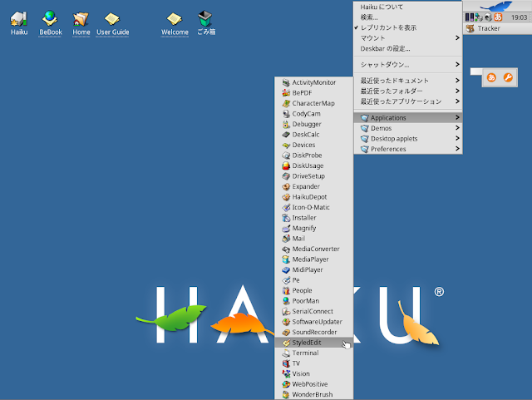Screen dimensions: 532x400
Task: Click the process controller tray icon
Action: point(469,17)
